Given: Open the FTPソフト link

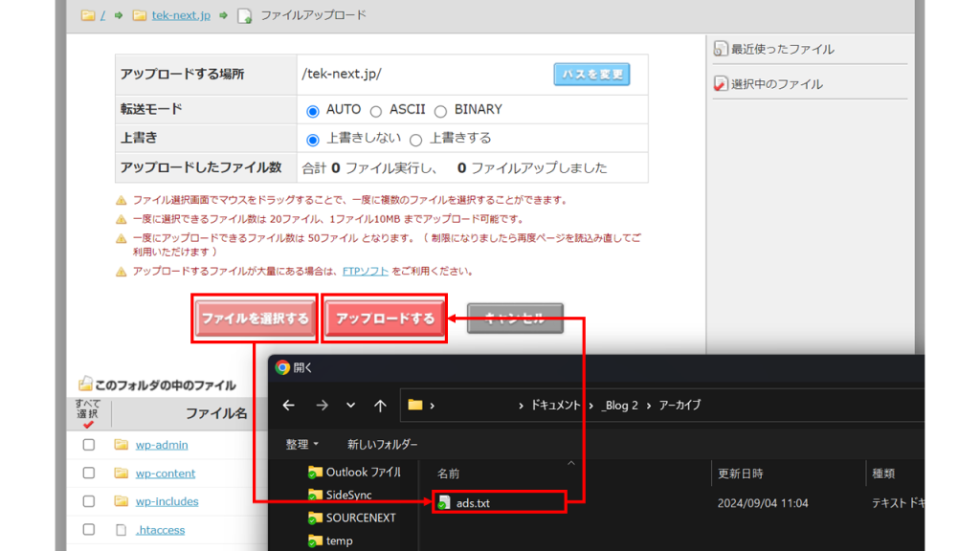Looking at the screenshot, I should (x=365, y=271).
